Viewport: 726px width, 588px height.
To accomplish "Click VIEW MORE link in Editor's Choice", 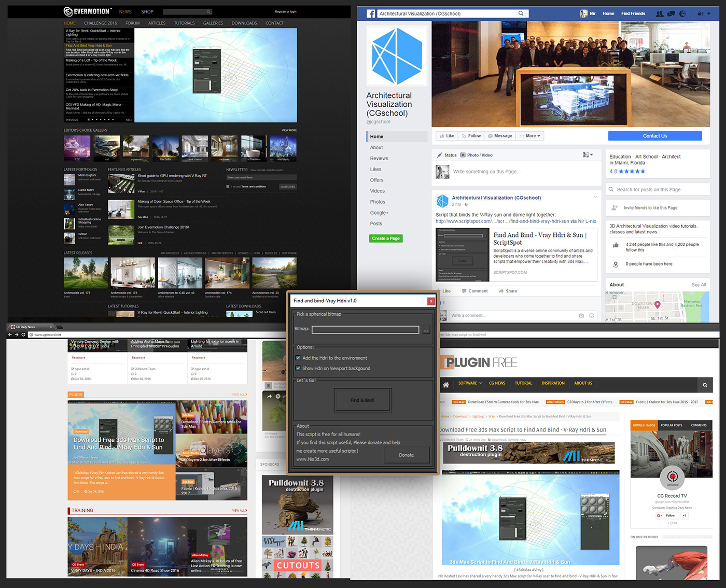I will tap(289, 130).
